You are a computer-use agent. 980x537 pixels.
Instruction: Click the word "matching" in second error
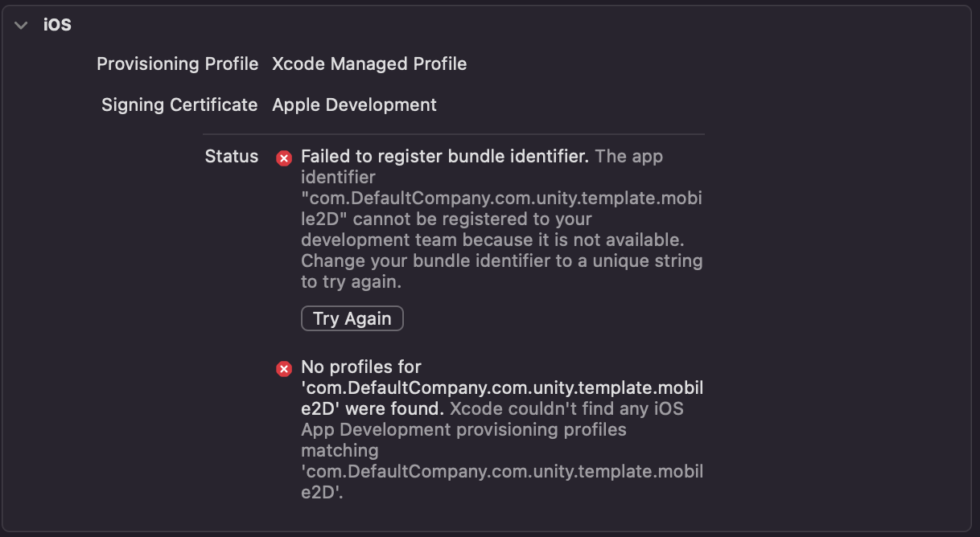pyautogui.click(x=340, y=451)
